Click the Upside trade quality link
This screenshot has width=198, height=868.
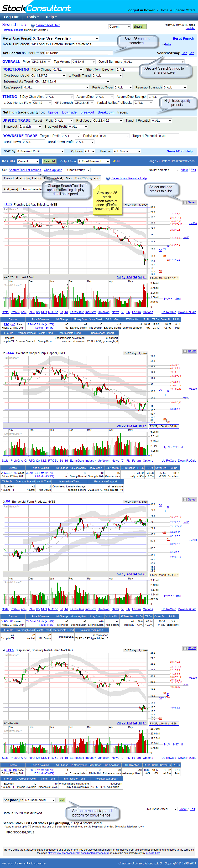coord(53,113)
